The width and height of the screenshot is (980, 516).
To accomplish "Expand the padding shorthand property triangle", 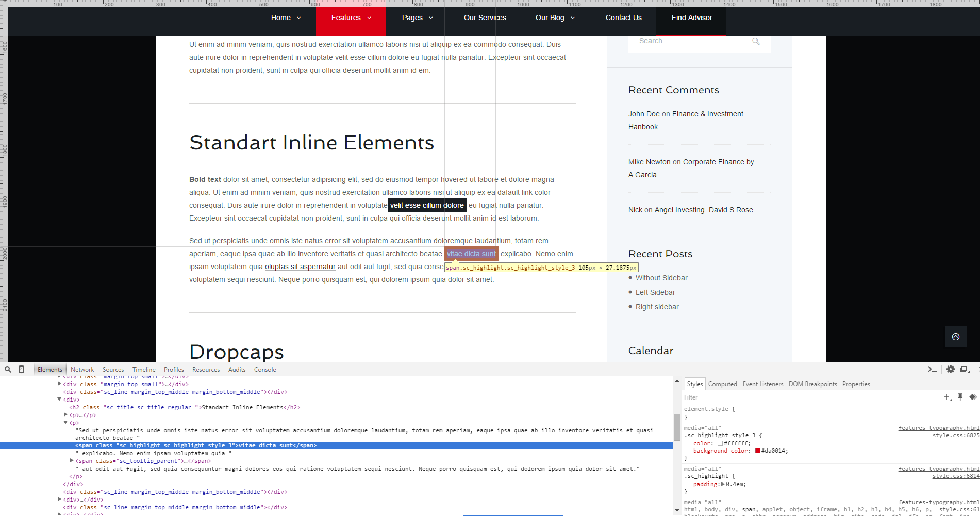I will point(723,484).
